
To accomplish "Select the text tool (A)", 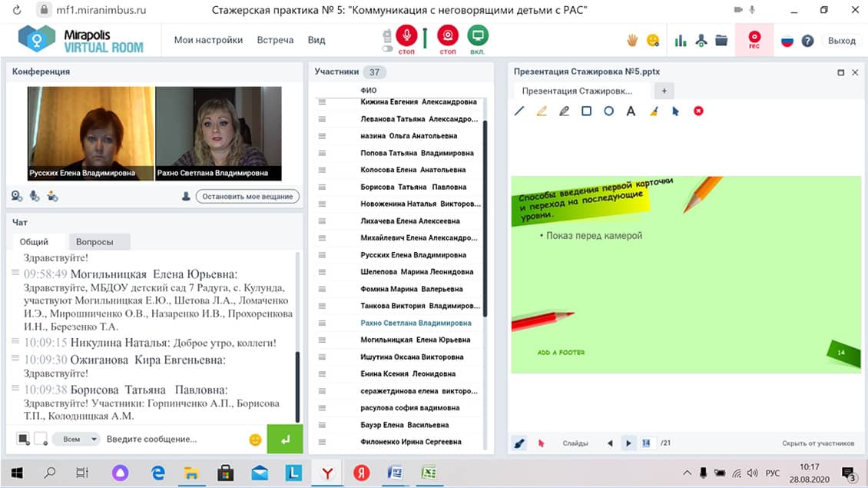I will point(631,111).
